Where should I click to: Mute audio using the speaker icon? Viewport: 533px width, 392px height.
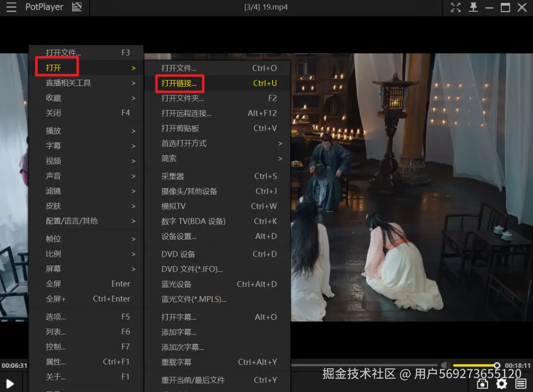pos(445,365)
